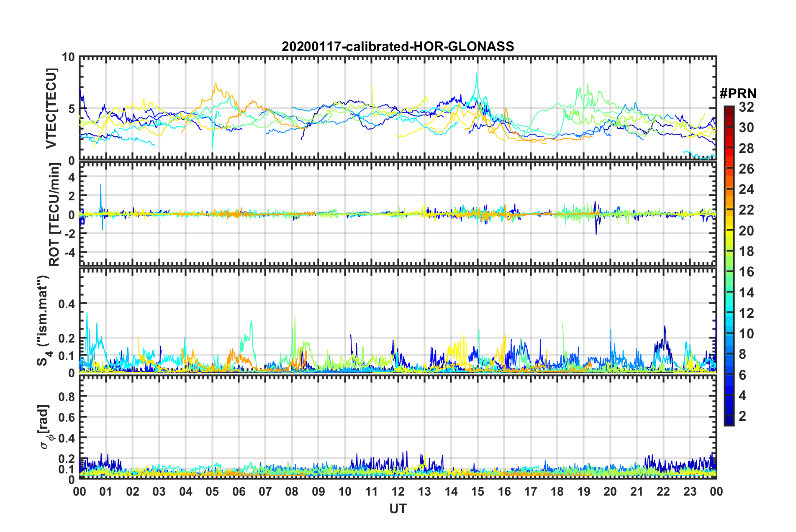Select the "VTEC[TECU]" y-axis label
Screen dimensions: 796x532
coord(51,108)
